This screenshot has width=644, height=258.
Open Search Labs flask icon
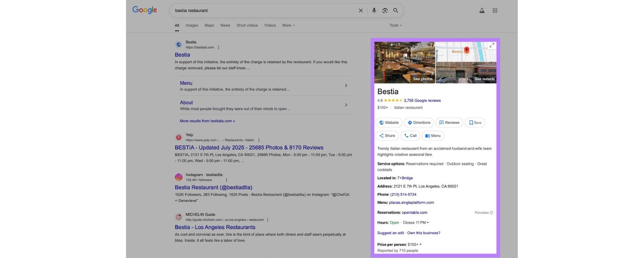pyautogui.click(x=482, y=11)
